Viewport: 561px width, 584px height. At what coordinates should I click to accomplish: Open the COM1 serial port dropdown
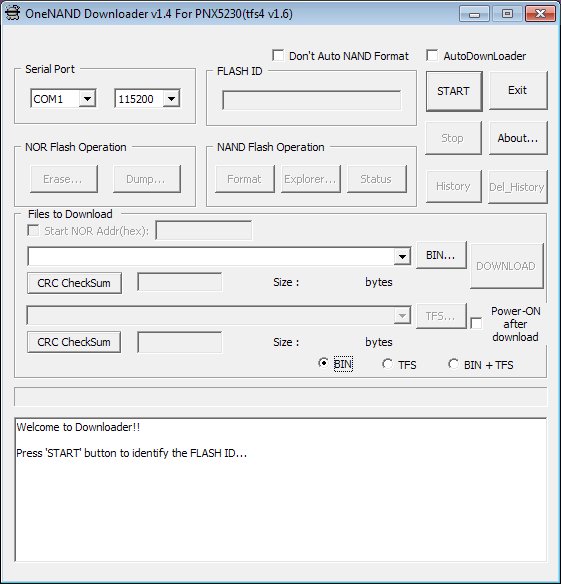(x=87, y=99)
